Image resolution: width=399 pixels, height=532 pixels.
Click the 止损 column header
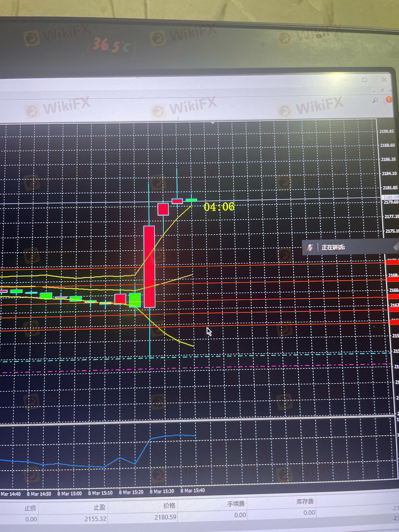click(x=30, y=508)
